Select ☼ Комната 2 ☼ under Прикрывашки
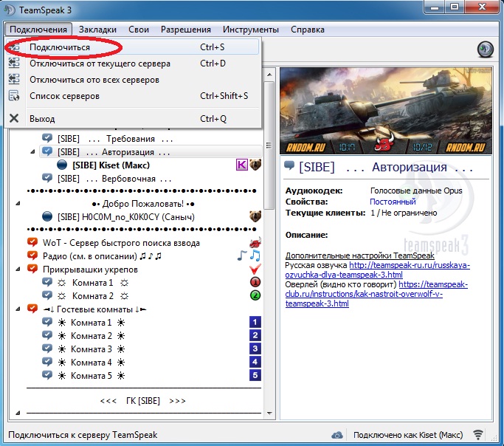Image resolution: width=504 pixels, height=446 pixels. pyautogui.click(x=93, y=296)
